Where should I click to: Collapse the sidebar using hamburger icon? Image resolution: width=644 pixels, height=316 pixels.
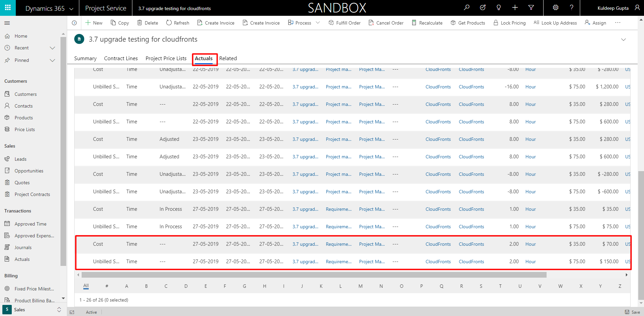[x=7, y=23]
